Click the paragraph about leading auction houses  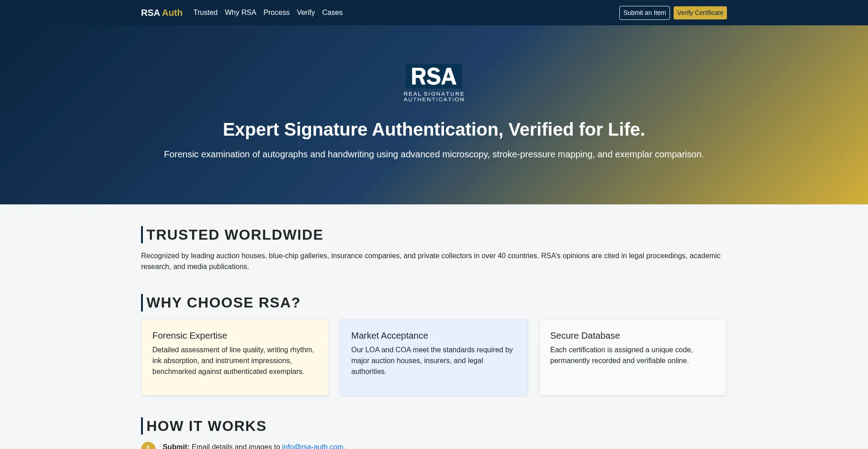tap(430, 261)
